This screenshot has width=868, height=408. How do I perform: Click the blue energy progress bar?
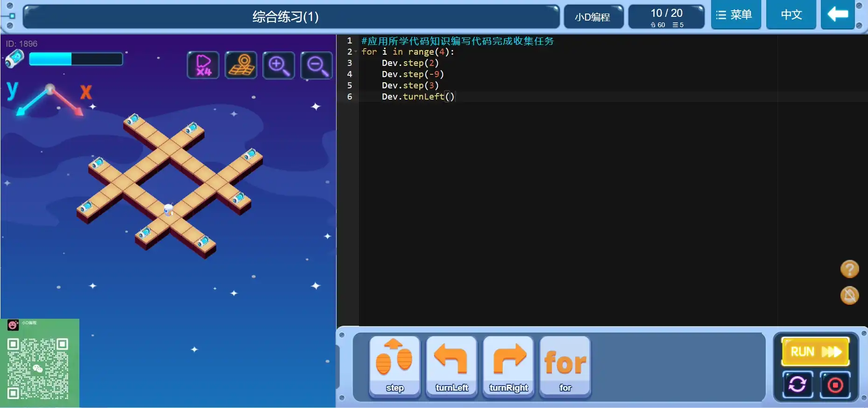tap(76, 59)
